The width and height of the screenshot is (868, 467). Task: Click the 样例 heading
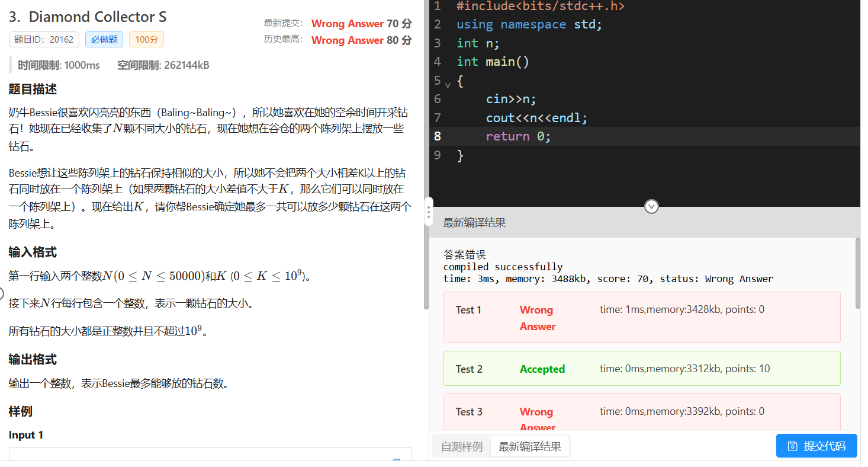21,411
